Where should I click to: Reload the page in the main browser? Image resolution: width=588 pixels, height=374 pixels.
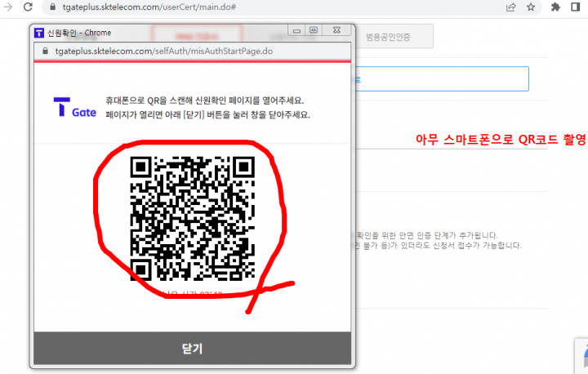(28, 7)
